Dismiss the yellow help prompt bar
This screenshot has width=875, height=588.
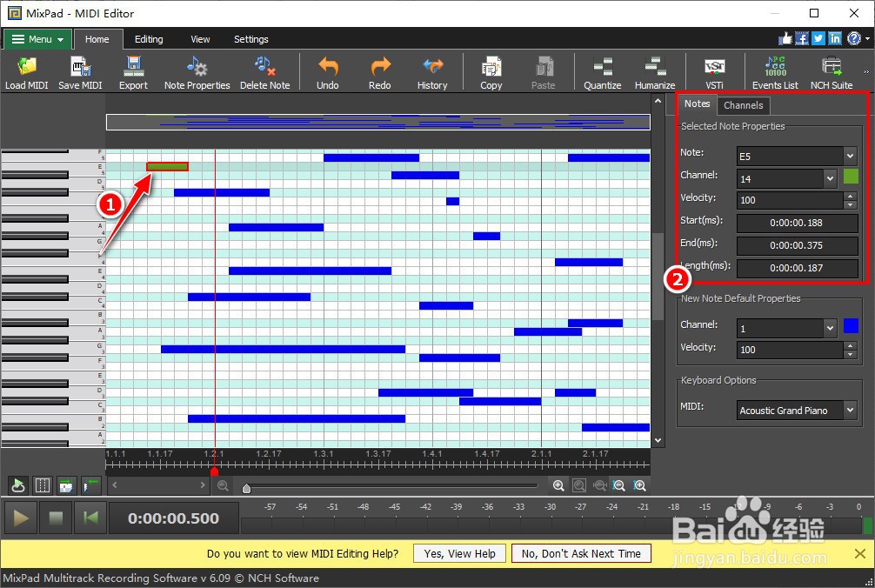click(x=860, y=553)
